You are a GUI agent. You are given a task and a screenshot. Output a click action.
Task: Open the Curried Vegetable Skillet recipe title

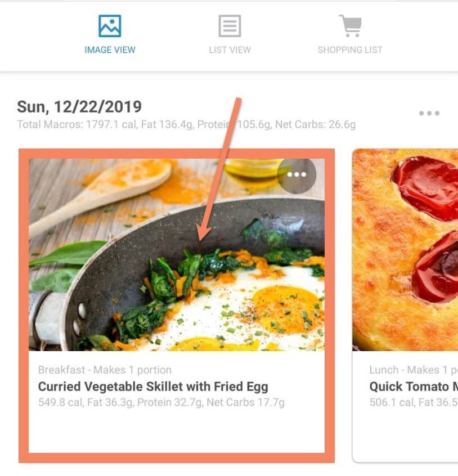pos(153,387)
